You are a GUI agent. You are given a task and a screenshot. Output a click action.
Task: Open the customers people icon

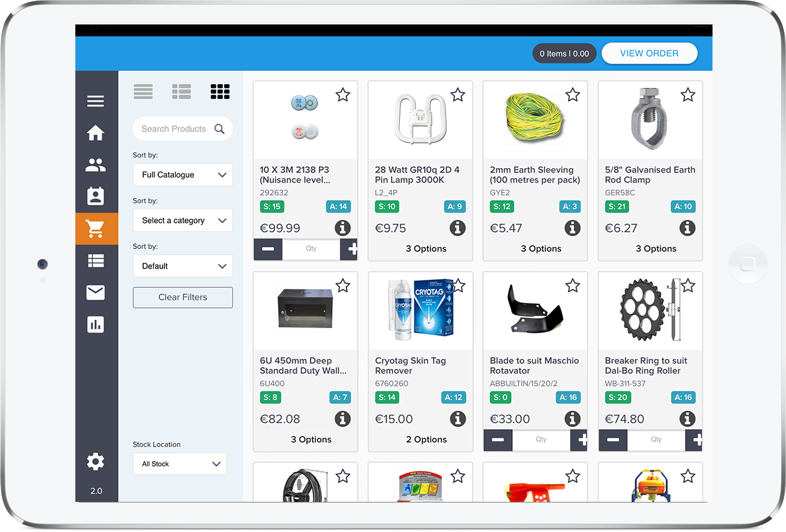point(95,165)
